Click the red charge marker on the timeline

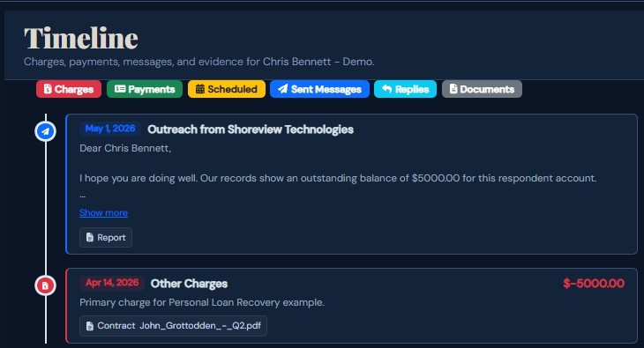(45, 285)
